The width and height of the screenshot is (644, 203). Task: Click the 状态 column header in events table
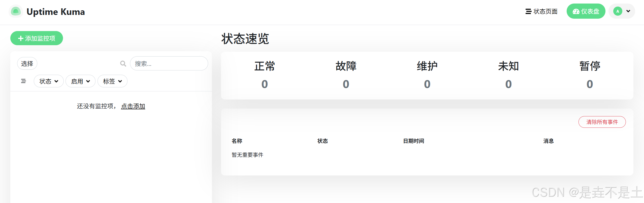[323, 141]
